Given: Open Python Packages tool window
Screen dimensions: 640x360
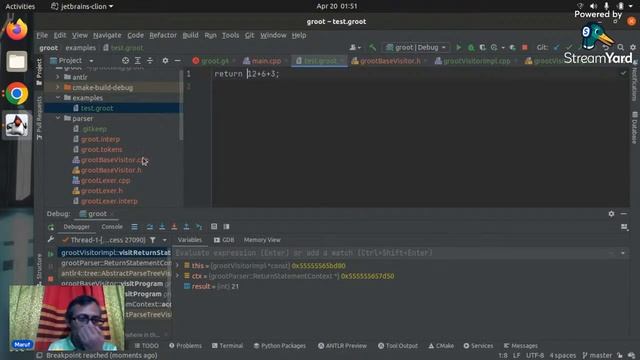Looking at the screenshot, I should (280, 346).
